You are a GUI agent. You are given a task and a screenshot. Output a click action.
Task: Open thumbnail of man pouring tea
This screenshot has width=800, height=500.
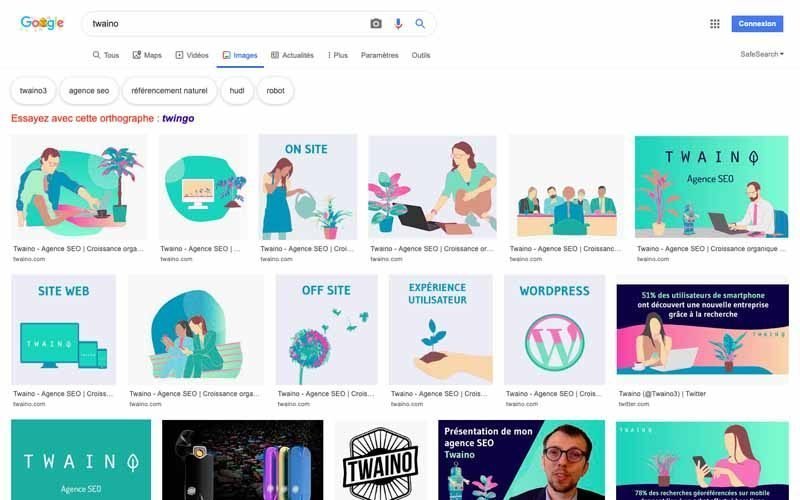click(x=79, y=187)
